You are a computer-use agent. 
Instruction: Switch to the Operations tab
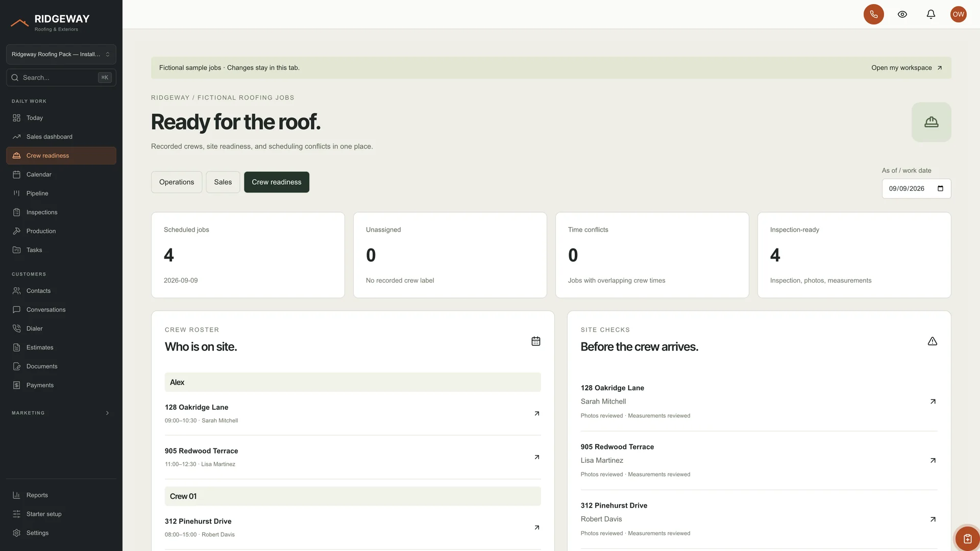[x=177, y=182]
